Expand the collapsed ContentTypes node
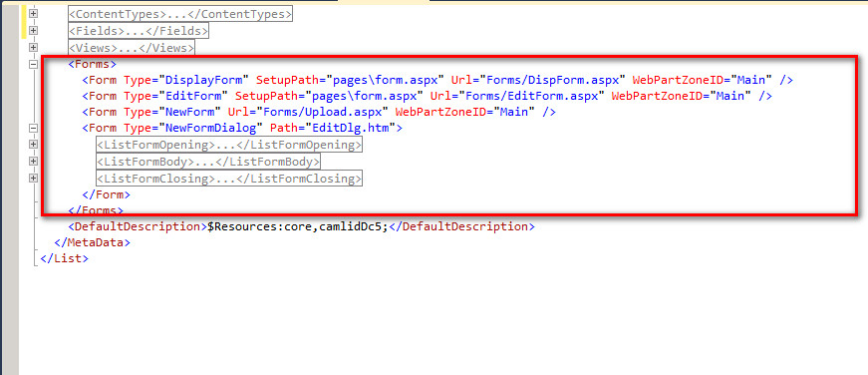 pos(33,13)
